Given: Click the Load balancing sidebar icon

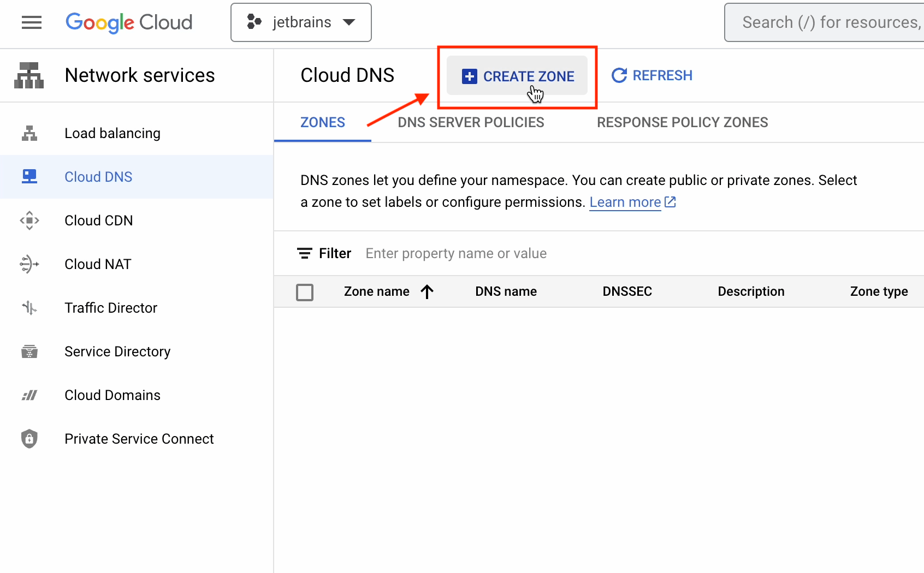Looking at the screenshot, I should tap(29, 133).
